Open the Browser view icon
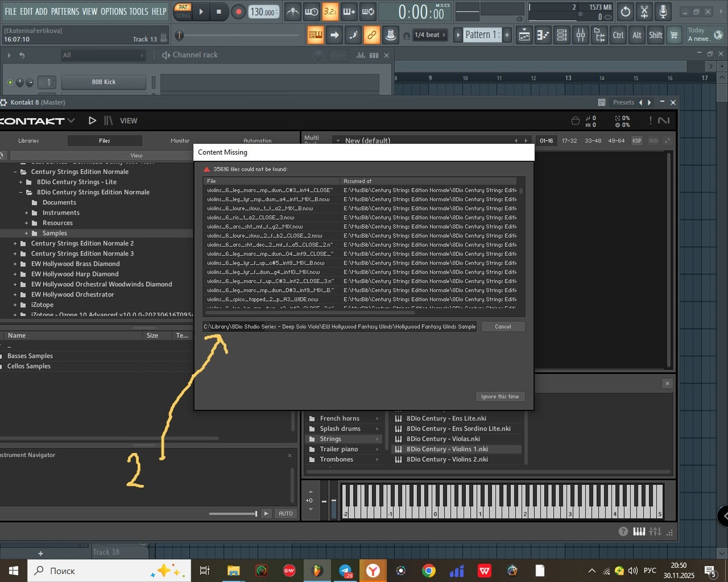728x582 pixels. pyautogui.click(x=599, y=35)
